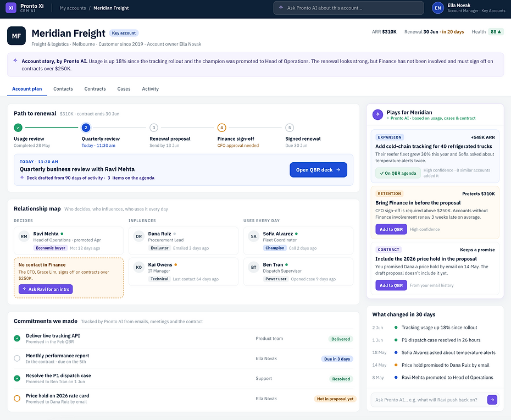
Task: Open Sofia Alvarez's SA avatar
Action: (x=253, y=236)
